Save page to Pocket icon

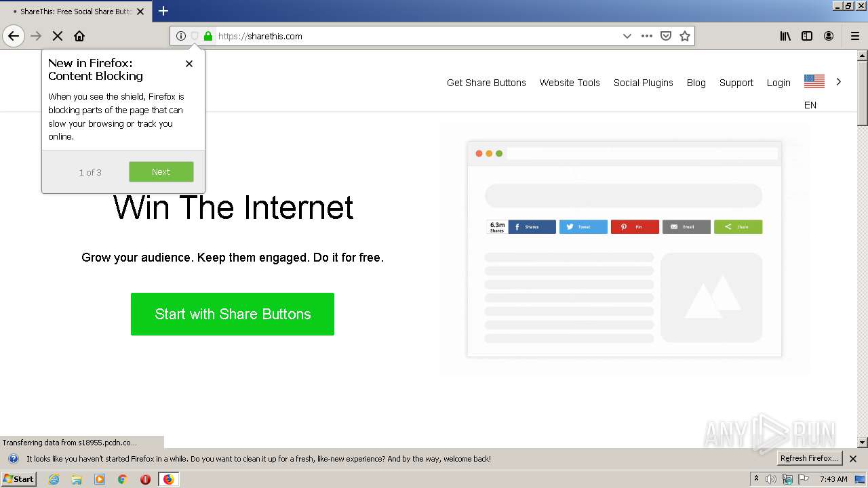(666, 36)
